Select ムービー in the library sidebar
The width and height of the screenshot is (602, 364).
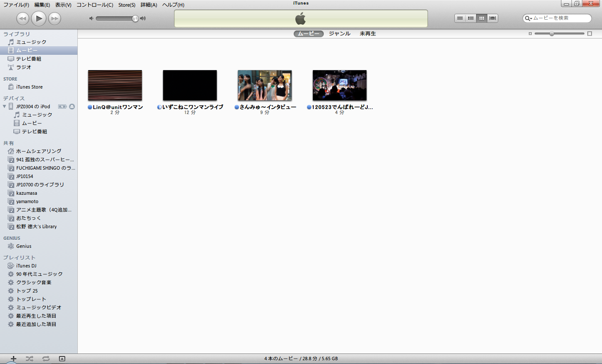[38, 51]
